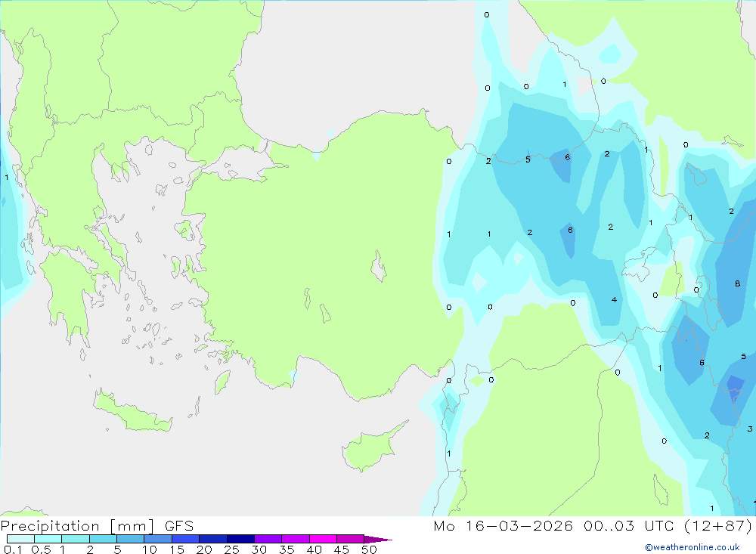Choose the 40–45 mm magenta legend swatch

tap(323, 539)
